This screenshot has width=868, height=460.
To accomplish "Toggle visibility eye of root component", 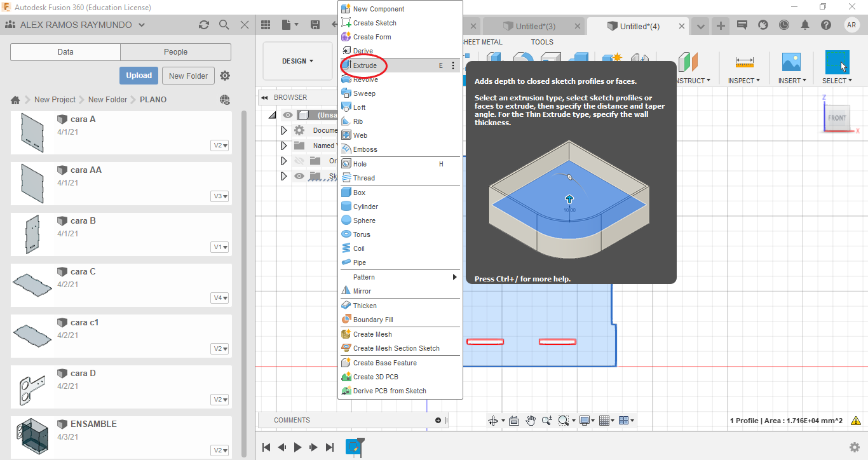I will click(288, 115).
